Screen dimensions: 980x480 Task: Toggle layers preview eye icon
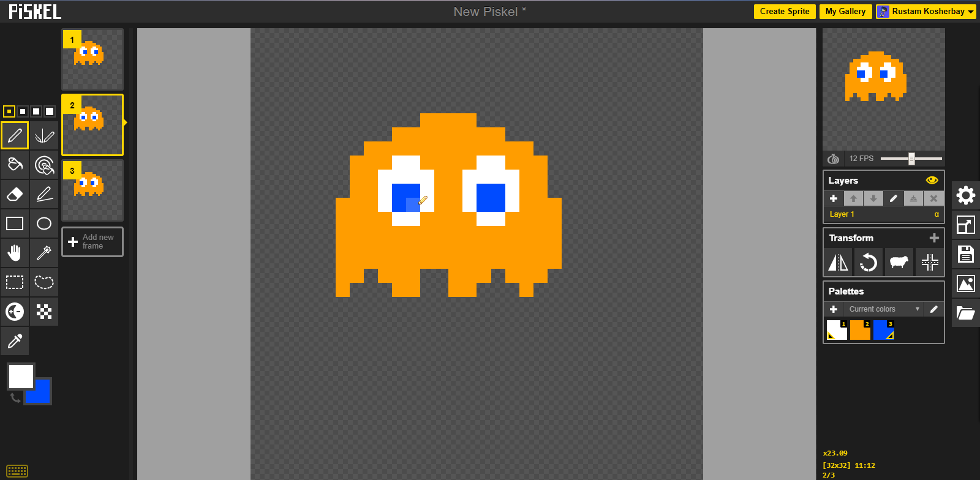pos(932,180)
